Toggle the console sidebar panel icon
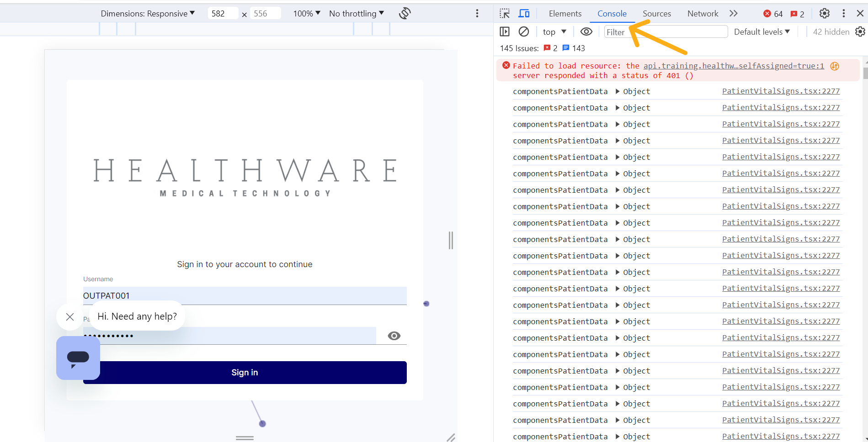 (505, 32)
